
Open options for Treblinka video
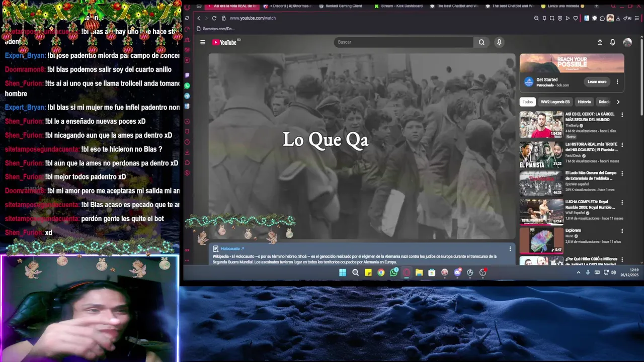click(622, 173)
